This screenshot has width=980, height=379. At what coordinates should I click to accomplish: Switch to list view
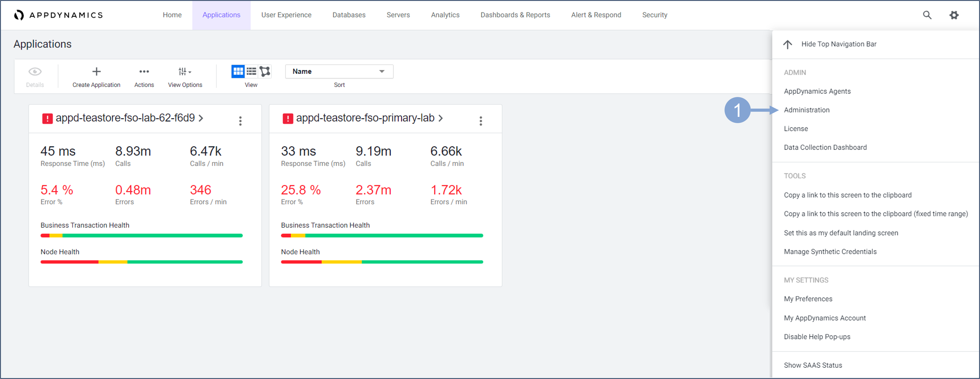tap(251, 71)
